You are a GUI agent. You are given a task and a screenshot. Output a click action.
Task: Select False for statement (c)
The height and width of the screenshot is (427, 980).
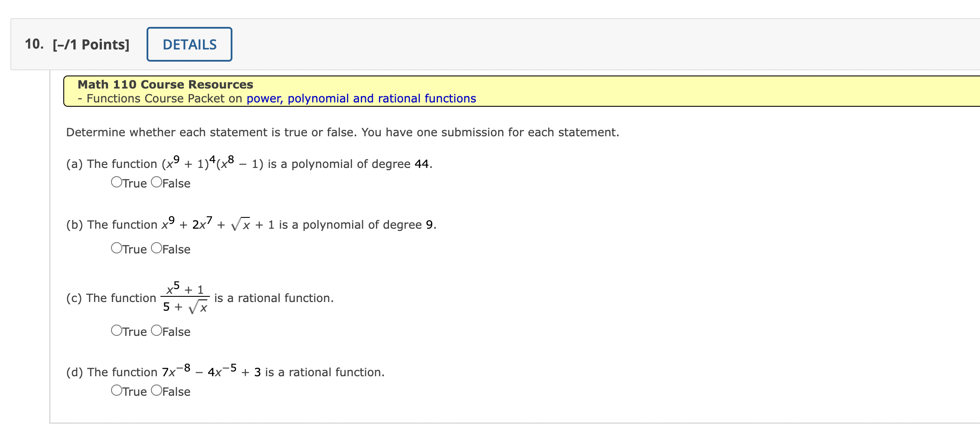pyautogui.click(x=157, y=331)
